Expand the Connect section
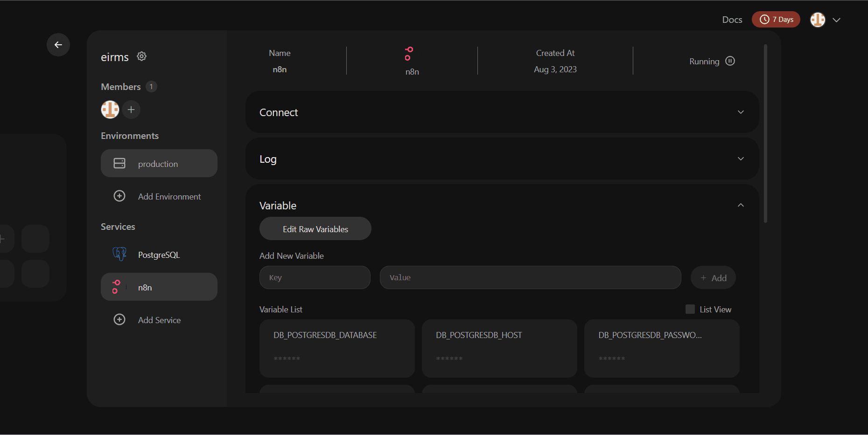Viewport: 868px width, 435px height. tap(502, 112)
